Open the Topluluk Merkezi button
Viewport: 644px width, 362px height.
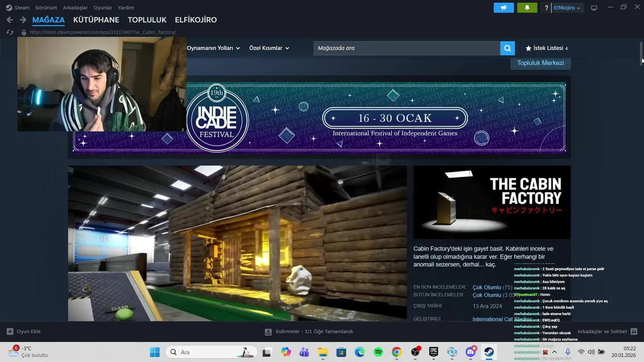coord(540,63)
